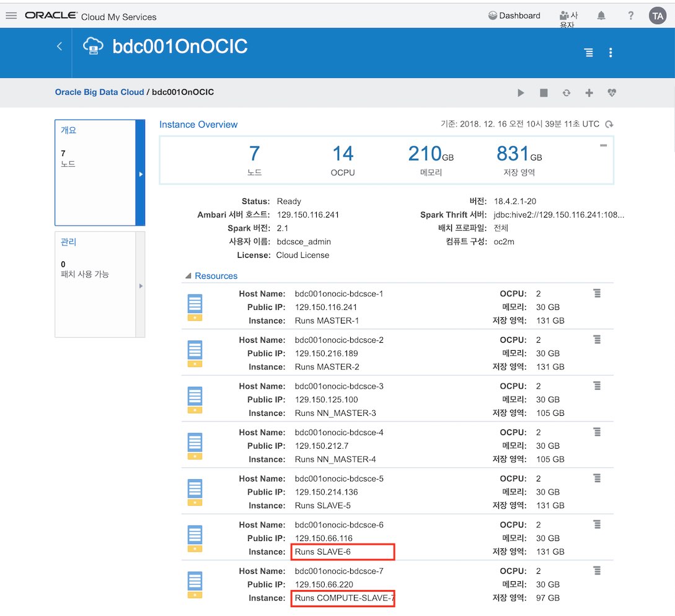Click the Status value Ready

coord(289,201)
